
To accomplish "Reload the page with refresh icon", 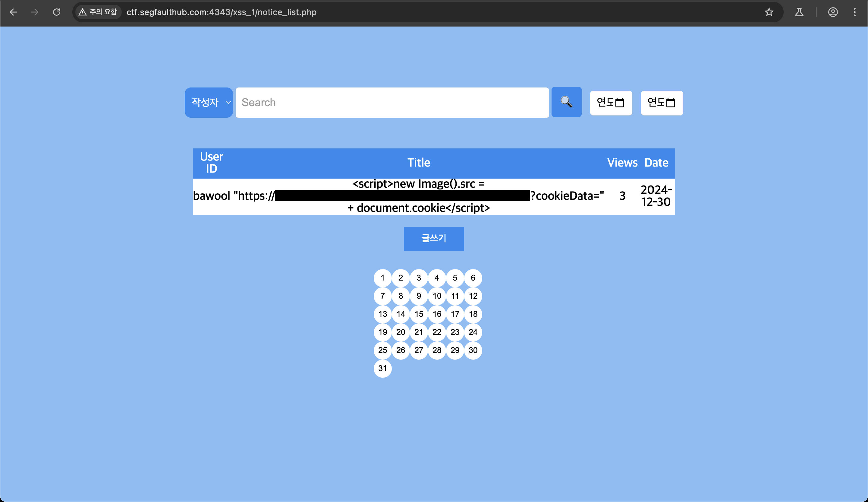I will click(x=57, y=12).
